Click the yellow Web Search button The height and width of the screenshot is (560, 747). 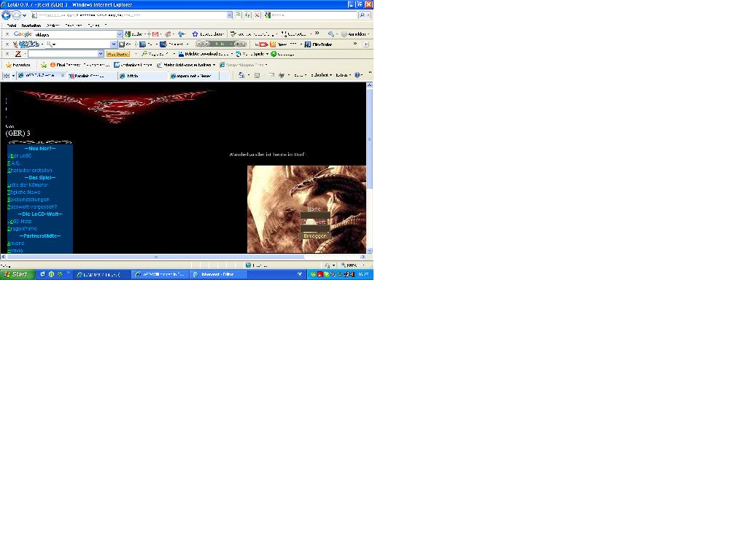[117, 54]
